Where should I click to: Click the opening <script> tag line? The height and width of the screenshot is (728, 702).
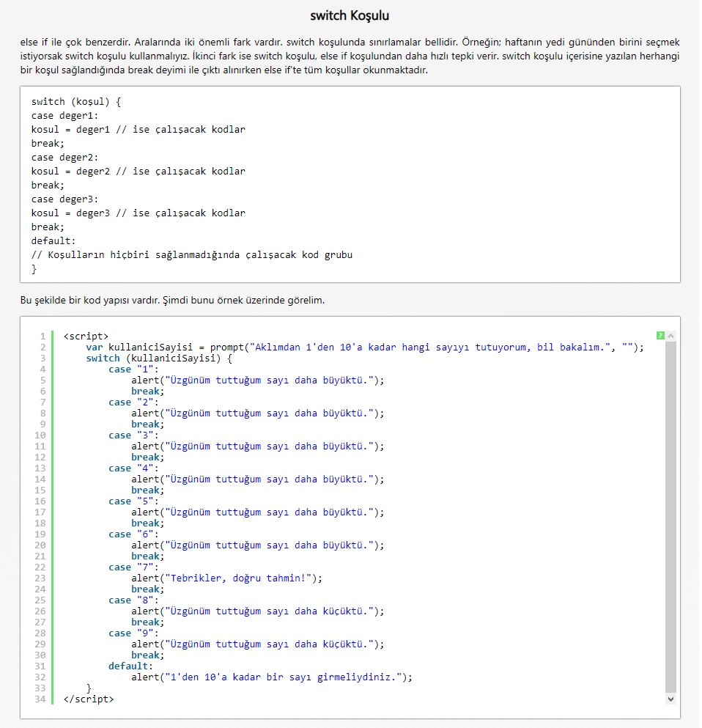pyautogui.click(x=86, y=337)
